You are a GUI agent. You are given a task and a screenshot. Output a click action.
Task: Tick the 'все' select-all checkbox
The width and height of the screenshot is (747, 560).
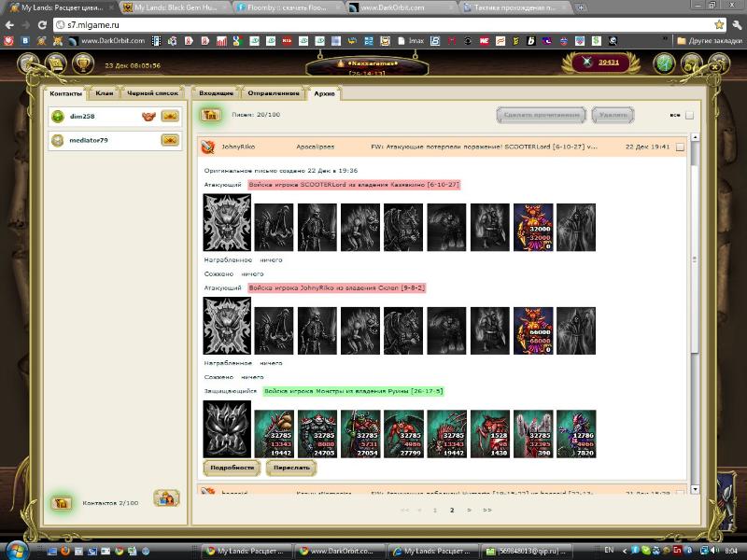click(x=689, y=116)
